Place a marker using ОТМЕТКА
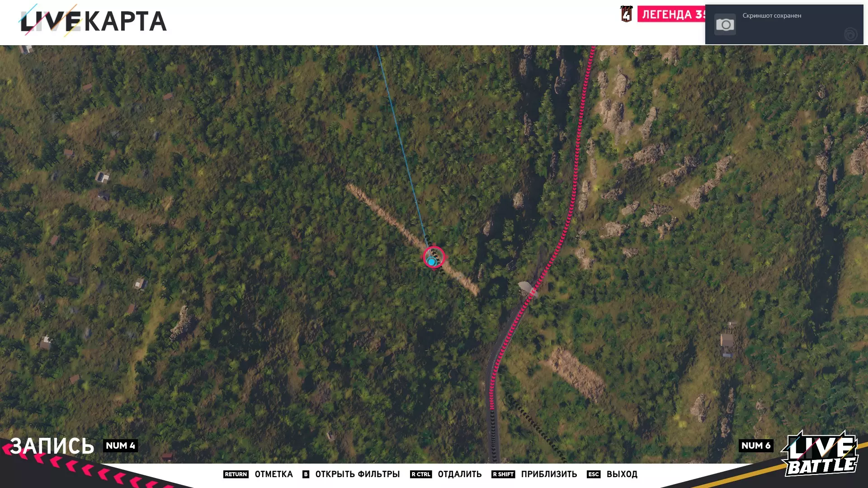This screenshot has width=868, height=488. (274, 474)
